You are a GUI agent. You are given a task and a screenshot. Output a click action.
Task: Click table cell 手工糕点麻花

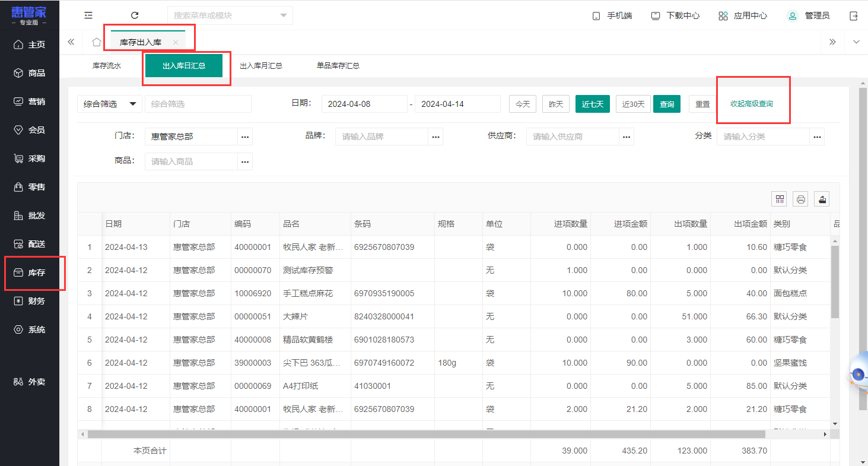tap(315, 293)
